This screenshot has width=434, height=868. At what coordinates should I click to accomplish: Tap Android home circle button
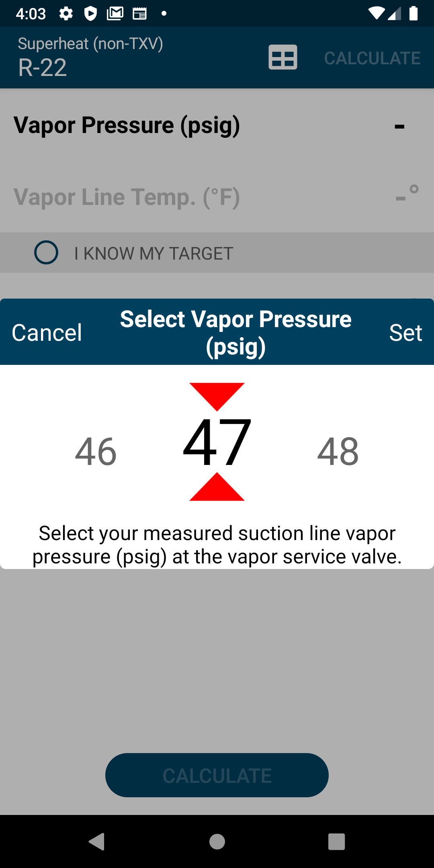(217, 841)
